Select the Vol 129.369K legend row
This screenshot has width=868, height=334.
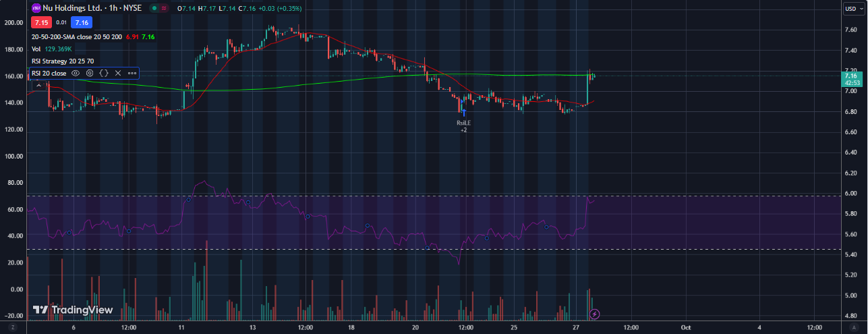(52, 49)
